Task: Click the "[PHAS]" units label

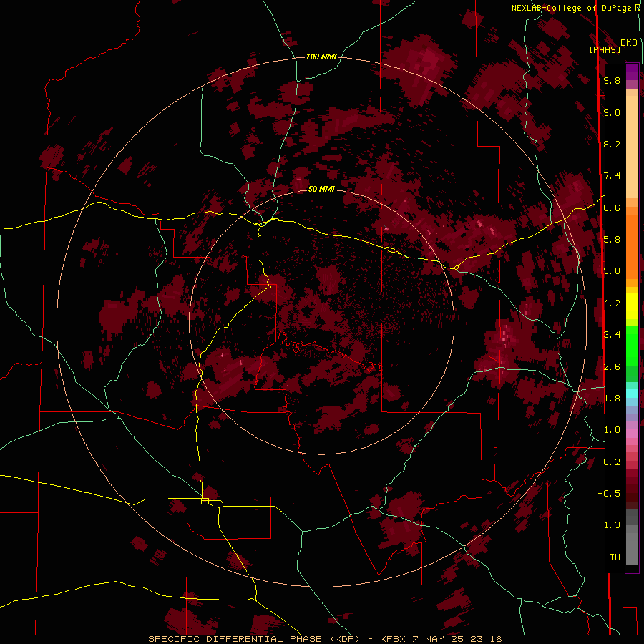Action: click(605, 49)
